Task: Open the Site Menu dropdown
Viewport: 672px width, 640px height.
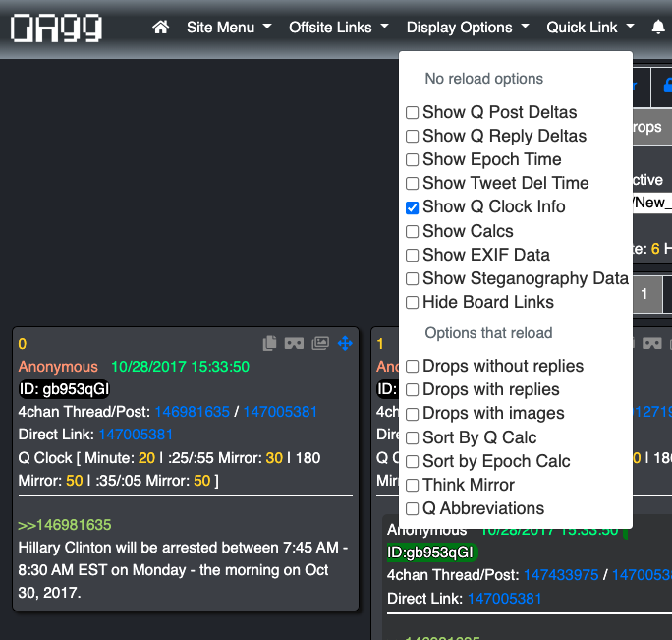Action: pyautogui.click(x=229, y=28)
